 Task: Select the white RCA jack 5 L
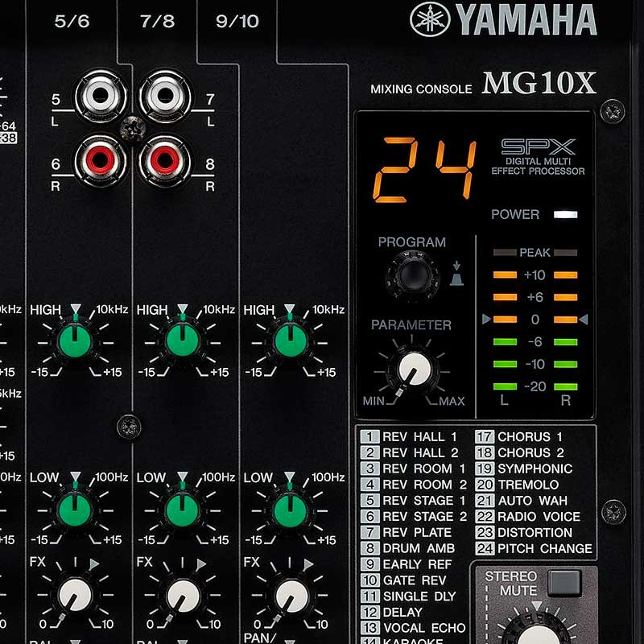(x=100, y=96)
